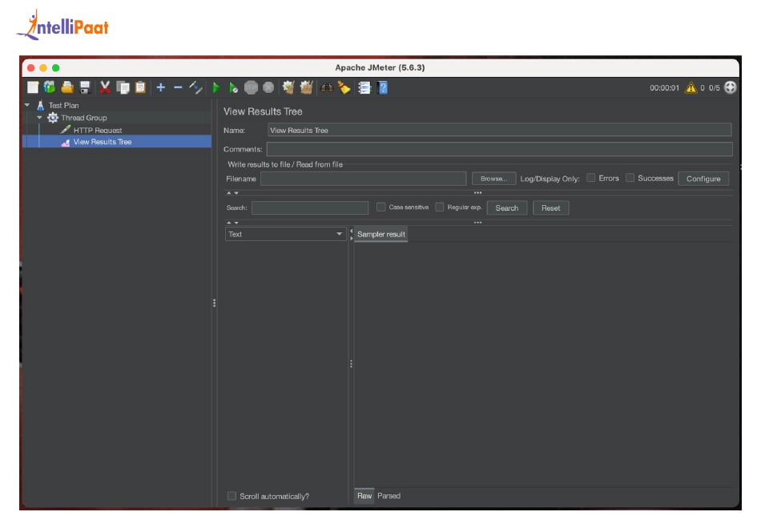Select the Raw tab

pyautogui.click(x=364, y=496)
